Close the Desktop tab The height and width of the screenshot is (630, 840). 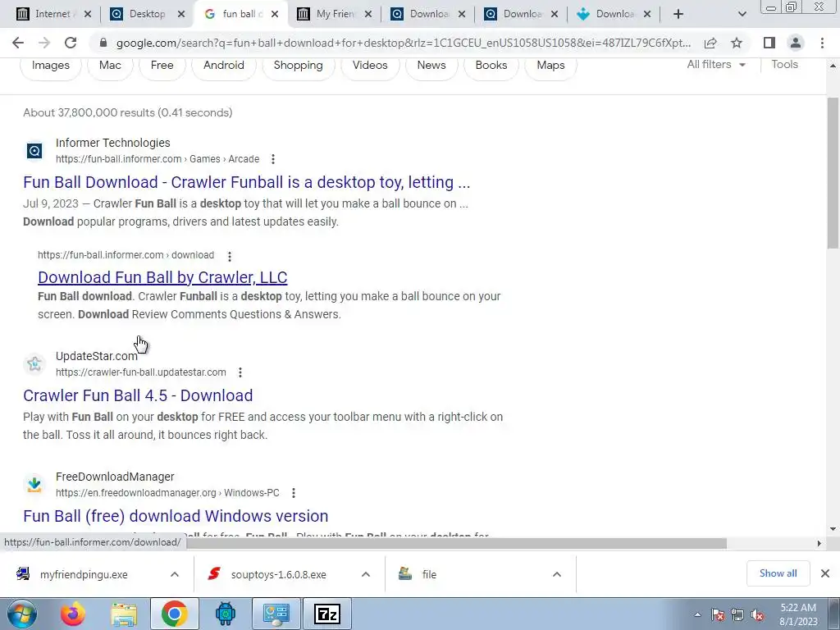click(181, 14)
